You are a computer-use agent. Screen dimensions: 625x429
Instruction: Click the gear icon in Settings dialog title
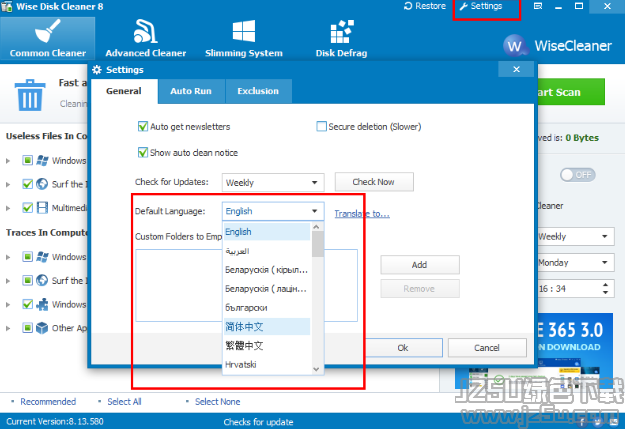coord(97,70)
